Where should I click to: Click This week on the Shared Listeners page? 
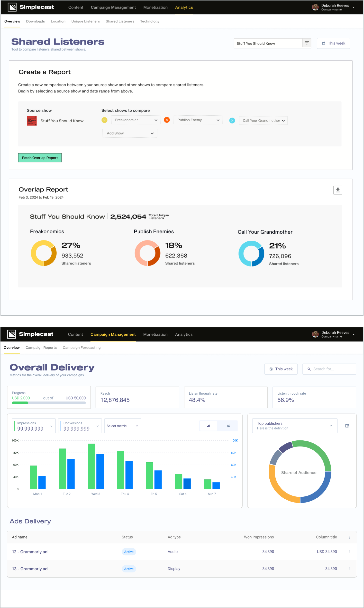tap(333, 43)
